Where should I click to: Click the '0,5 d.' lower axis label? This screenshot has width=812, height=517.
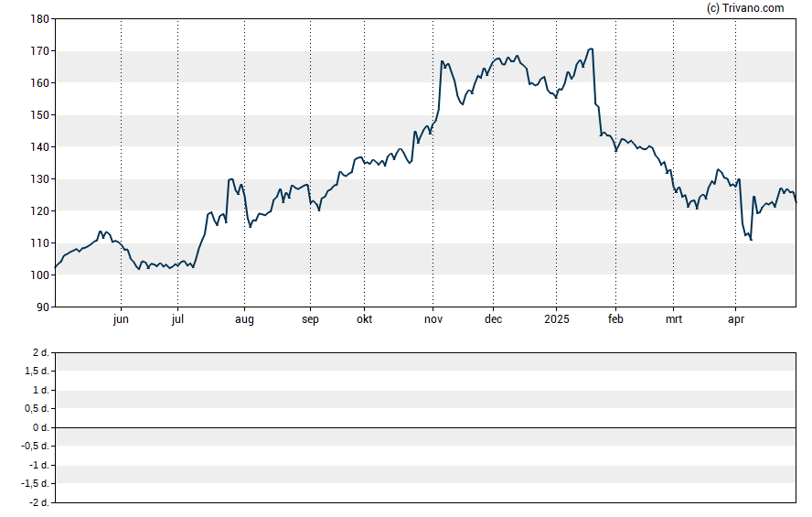pos(37,409)
